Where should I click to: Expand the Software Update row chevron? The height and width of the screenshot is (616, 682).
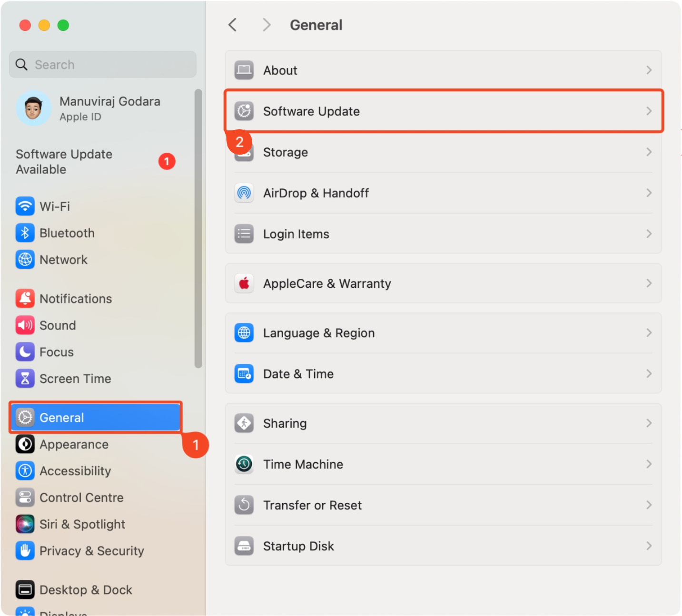(649, 111)
